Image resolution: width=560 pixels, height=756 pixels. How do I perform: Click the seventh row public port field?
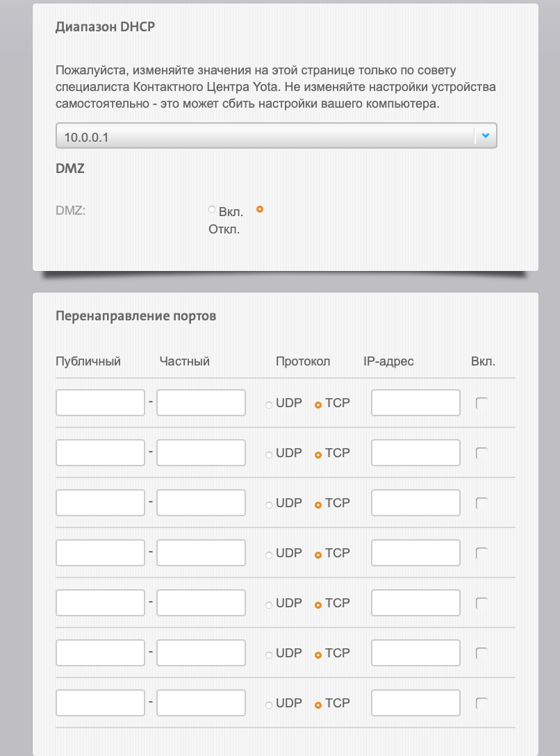(100, 703)
